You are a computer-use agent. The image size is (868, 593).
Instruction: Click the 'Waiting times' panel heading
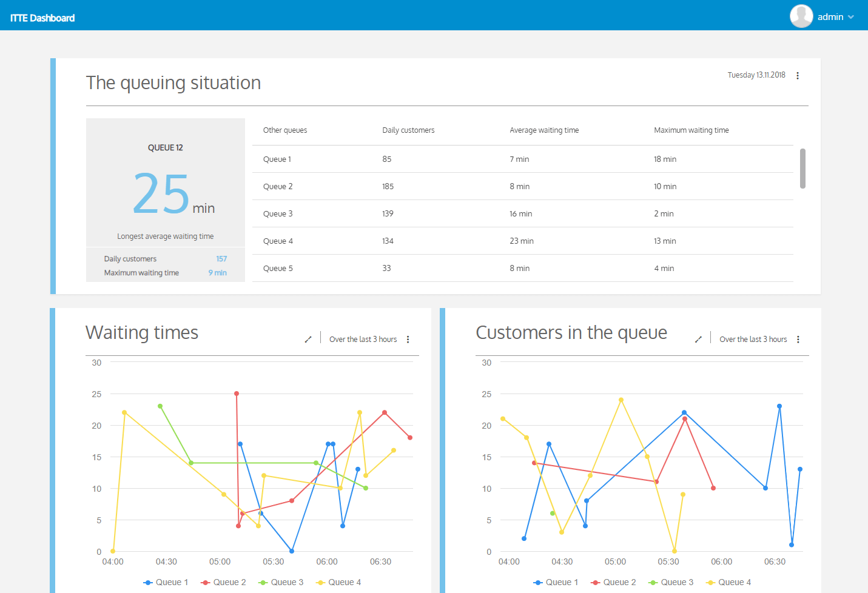142,333
